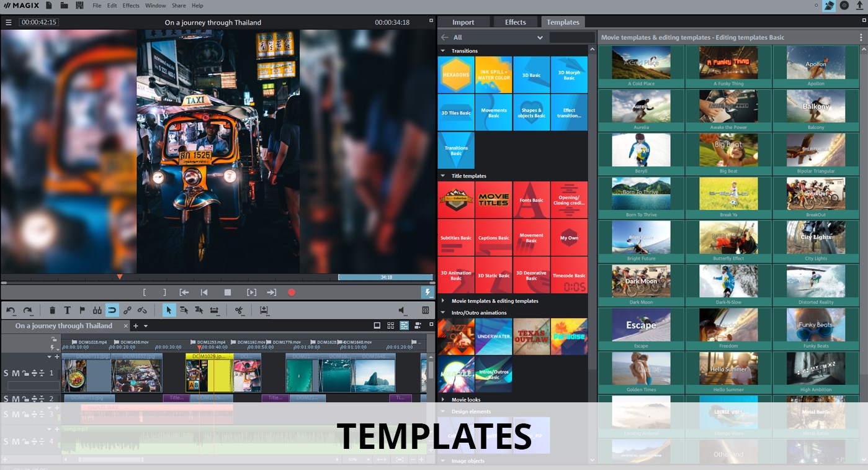Click the chapter marker tool next to the flag
This screenshot has width=868, height=470.
pos(97,310)
